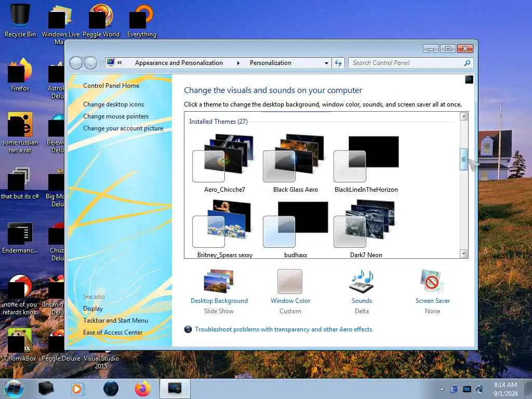
Task: Open the Display link under See also
Action: (93, 309)
